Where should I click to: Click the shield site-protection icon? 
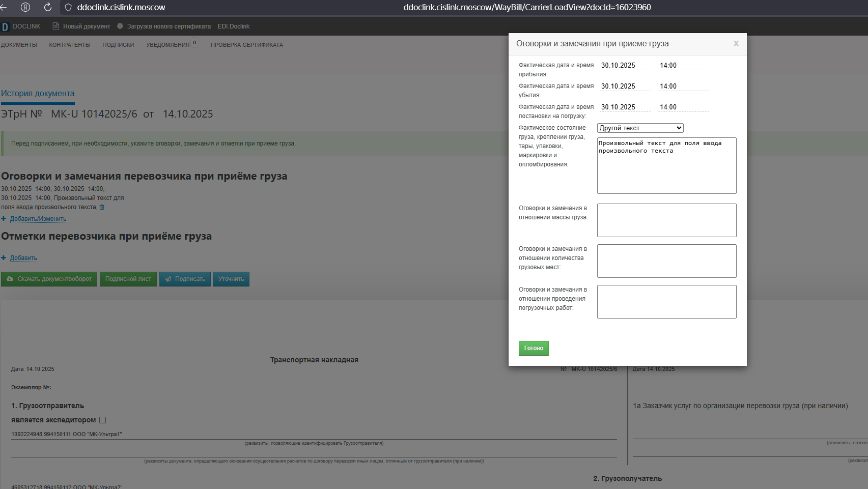tap(68, 8)
